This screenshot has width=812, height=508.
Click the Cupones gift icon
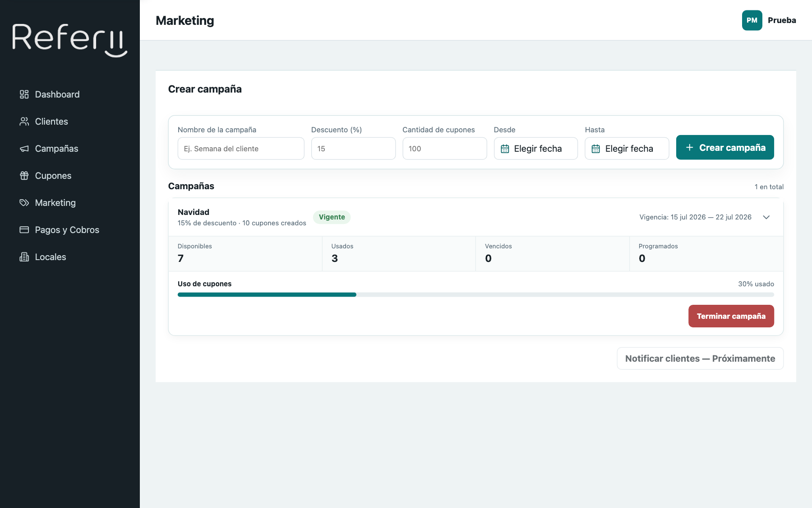pyautogui.click(x=24, y=176)
